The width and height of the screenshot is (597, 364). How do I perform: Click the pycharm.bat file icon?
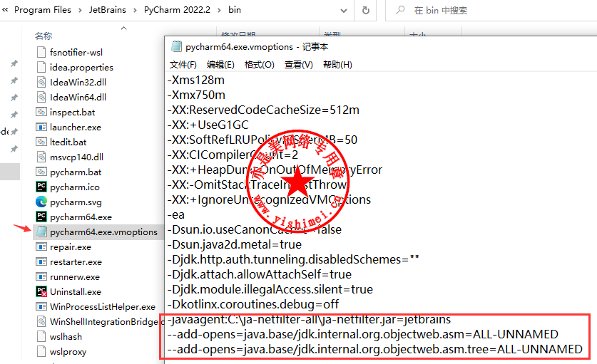tap(41, 172)
